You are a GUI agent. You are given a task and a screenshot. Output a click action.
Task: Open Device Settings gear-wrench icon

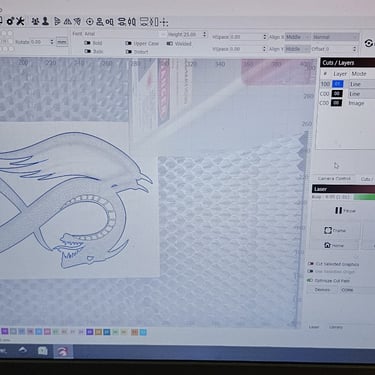[x=10, y=21]
